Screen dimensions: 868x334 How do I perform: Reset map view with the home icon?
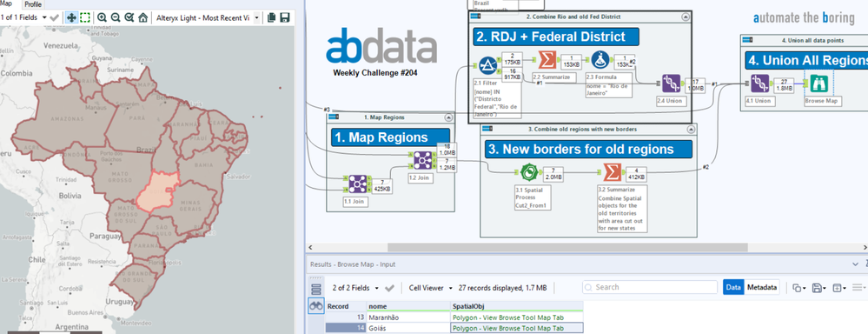pyautogui.click(x=142, y=17)
